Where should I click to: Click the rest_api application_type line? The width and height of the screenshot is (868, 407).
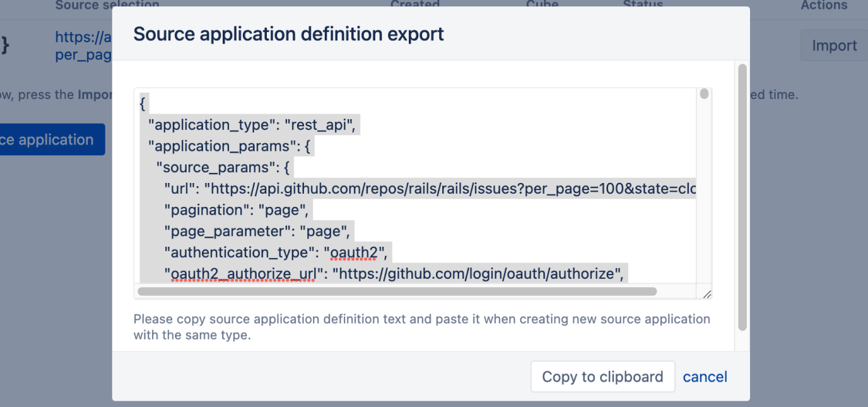[x=251, y=124]
